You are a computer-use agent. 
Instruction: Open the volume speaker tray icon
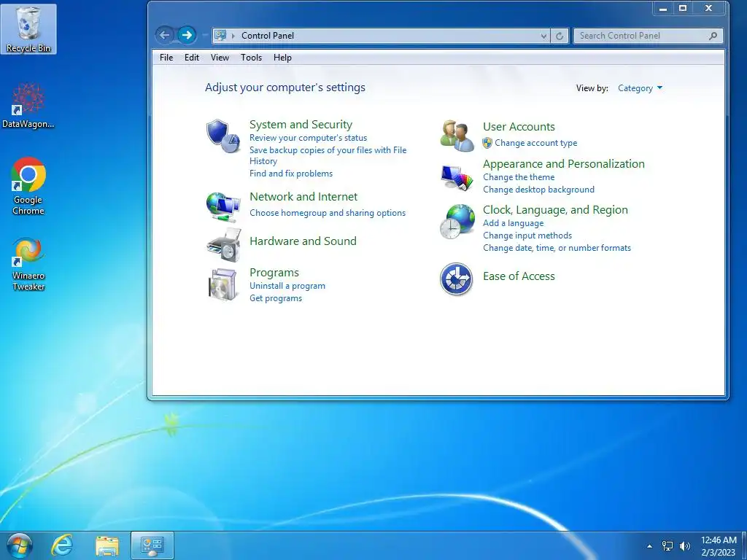(684, 546)
